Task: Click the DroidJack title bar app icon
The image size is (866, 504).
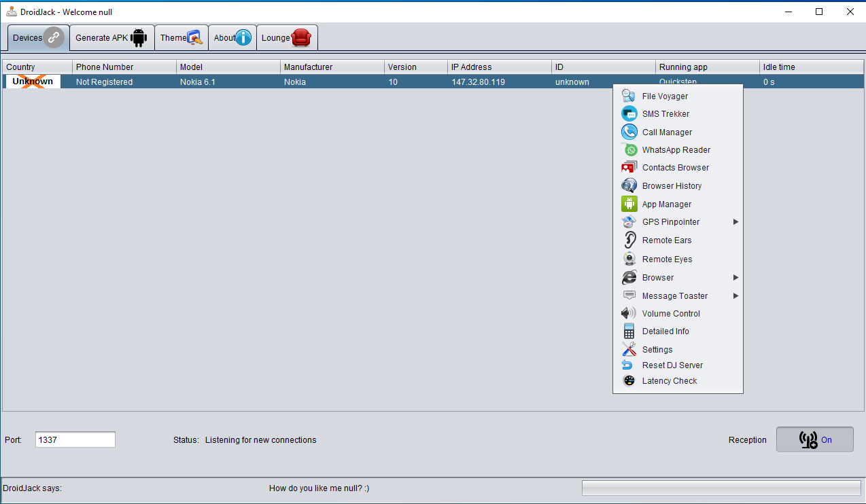Action: click(x=12, y=12)
